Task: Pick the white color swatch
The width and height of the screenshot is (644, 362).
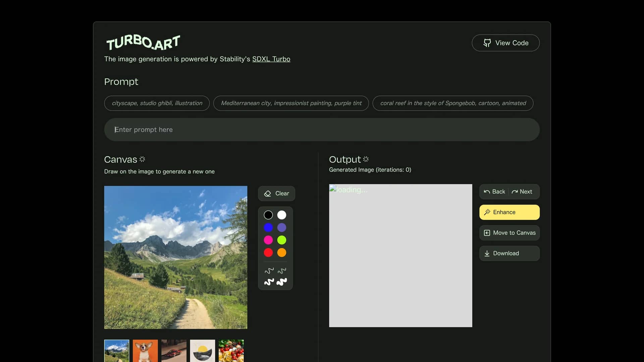Action: tap(282, 215)
